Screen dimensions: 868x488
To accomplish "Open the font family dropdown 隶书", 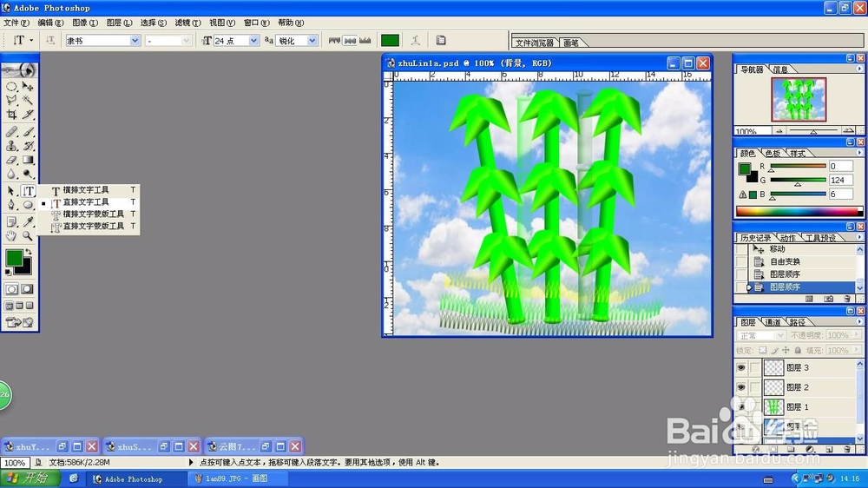I will pos(135,41).
